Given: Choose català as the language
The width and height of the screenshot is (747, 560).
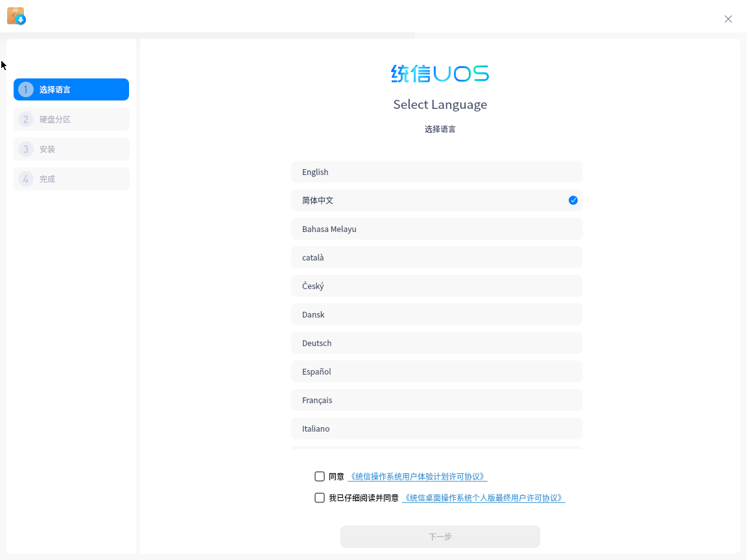Looking at the screenshot, I should pyautogui.click(x=437, y=257).
